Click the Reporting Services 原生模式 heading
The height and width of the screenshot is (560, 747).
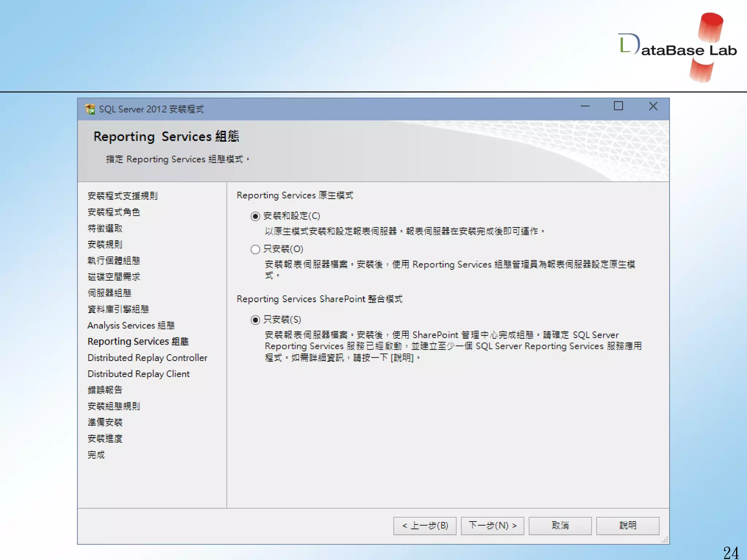(x=295, y=195)
